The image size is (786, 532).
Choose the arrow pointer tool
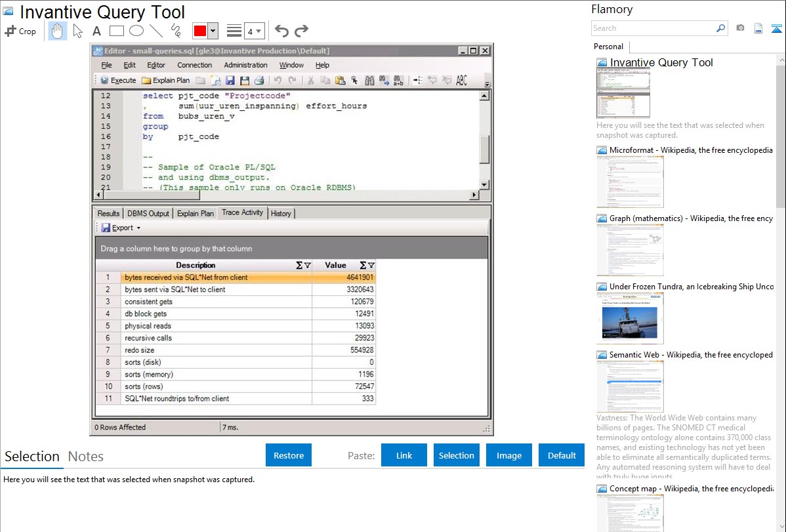point(77,31)
